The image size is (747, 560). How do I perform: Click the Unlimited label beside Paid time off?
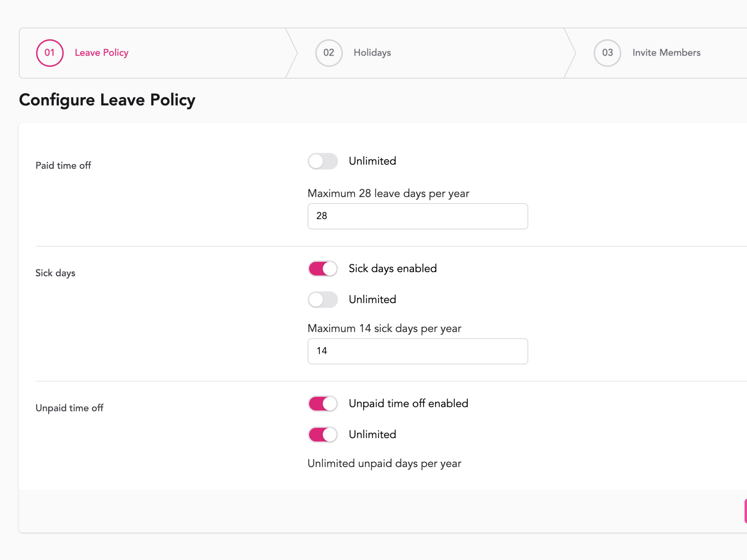coord(372,161)
